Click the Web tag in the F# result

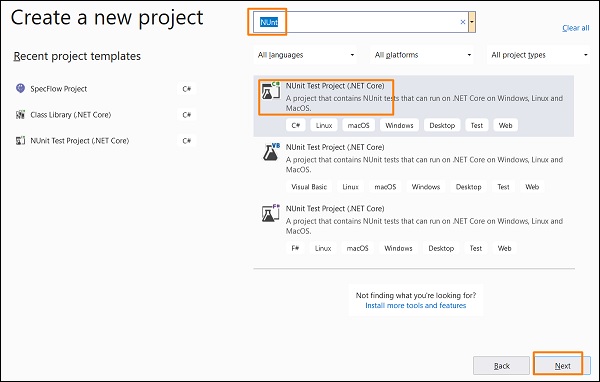(x=504, y=248)
